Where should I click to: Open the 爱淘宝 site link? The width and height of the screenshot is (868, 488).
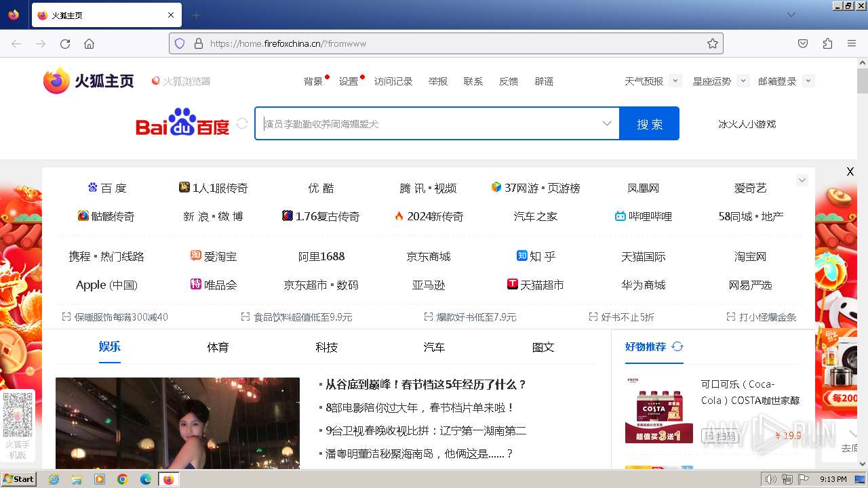click(x=214, y=256)
